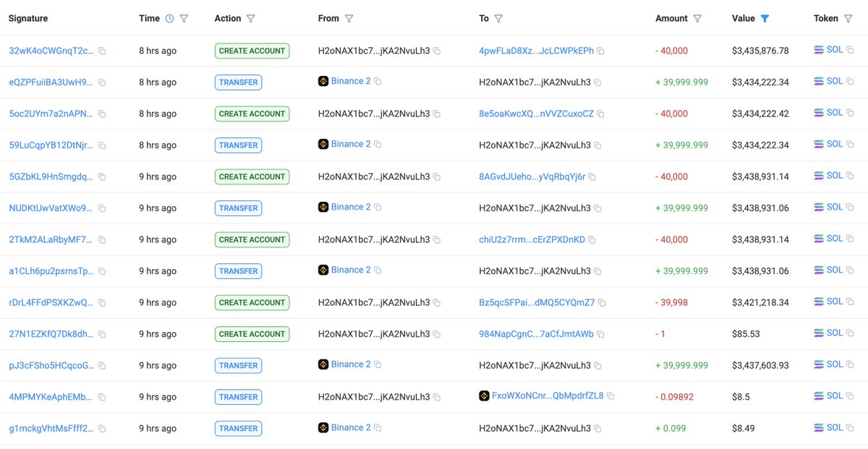This screenshot has width=868, height=449.
Task: Toggle time format clock icon in header
Action: tap(169, 19)
